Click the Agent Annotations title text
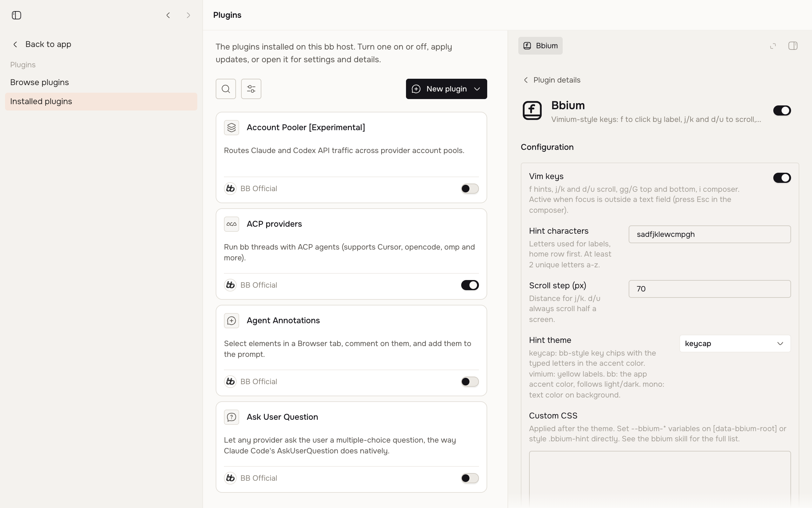The height and width of the screenshot is (508, 812). [x=283, y=321]
